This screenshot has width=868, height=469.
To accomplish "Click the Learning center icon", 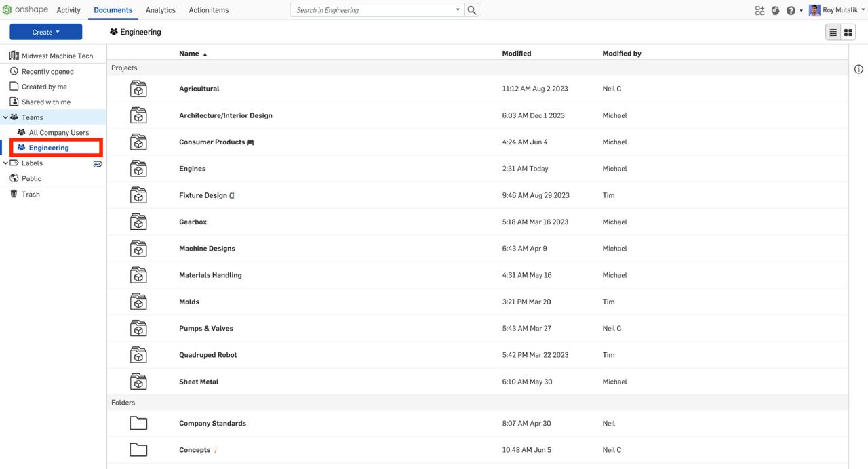I will tap(775, 9).
